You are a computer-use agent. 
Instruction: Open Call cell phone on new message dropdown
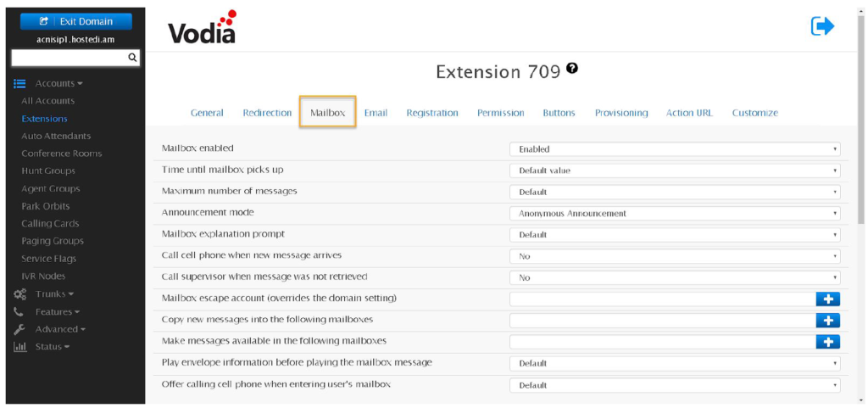pos(675,255)
